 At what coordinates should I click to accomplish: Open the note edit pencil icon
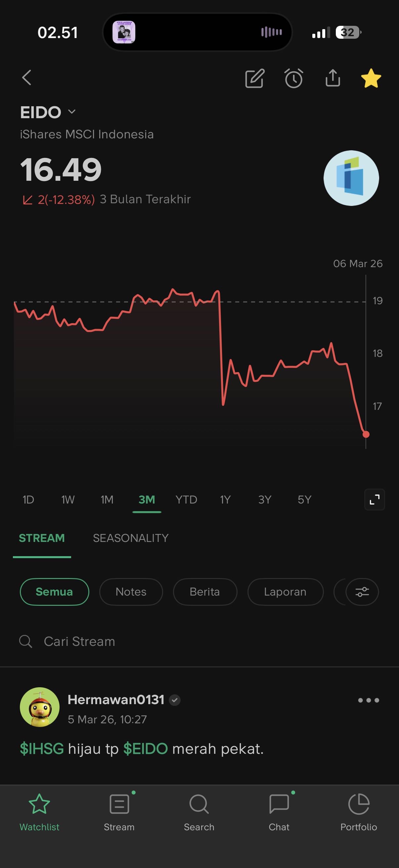(255, 78)
